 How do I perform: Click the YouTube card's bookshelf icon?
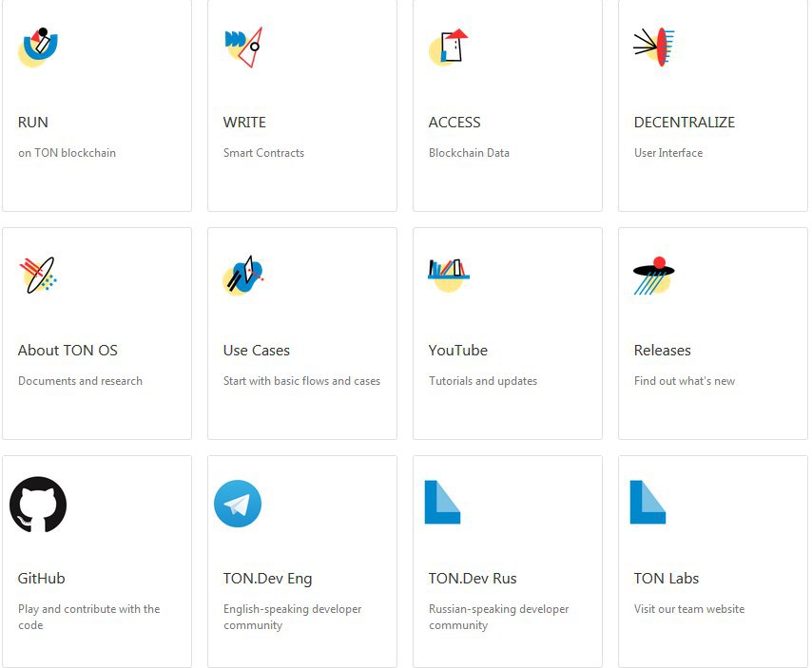(449, 276)
